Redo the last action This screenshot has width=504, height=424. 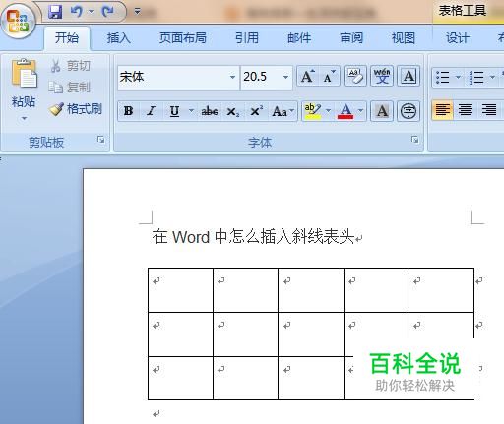click(108, 12)
